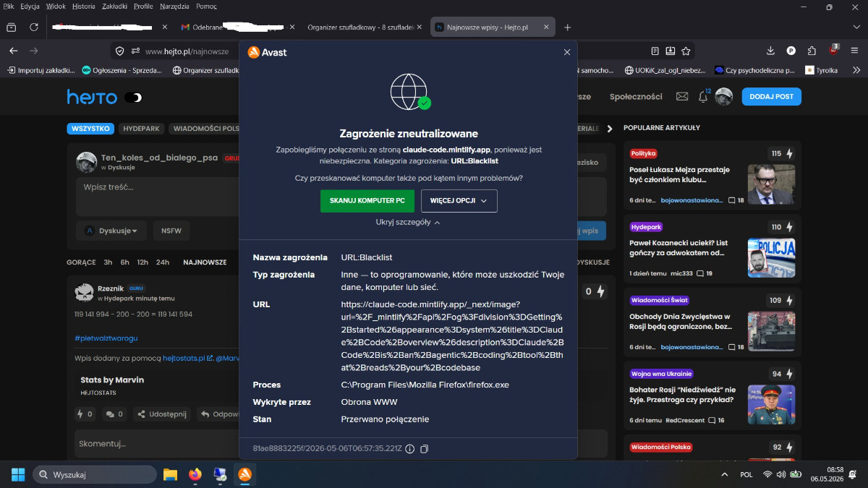Open the Zakładki menu in Firefox
Image resolution: width=868 pixels, height=488 pixels.
pyautogui.click(x=115, y=7)
